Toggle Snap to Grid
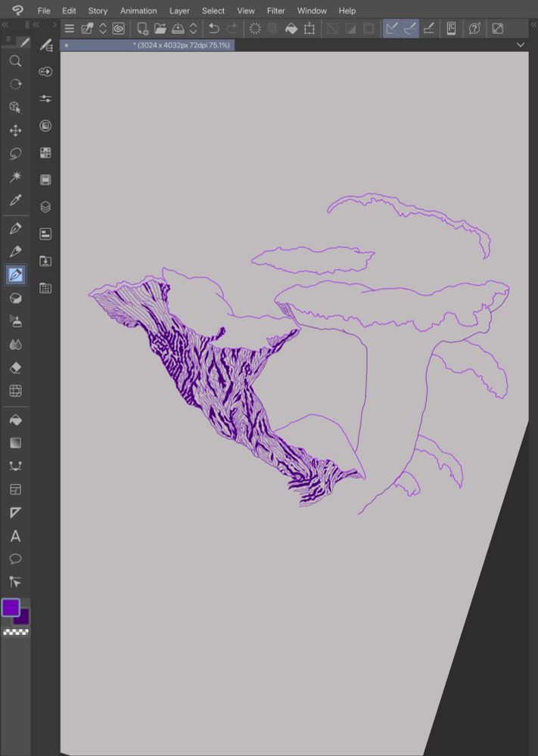 click(428, 29)
